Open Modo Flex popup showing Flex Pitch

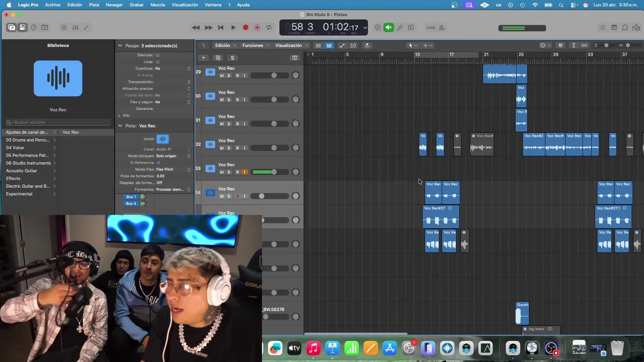pos(173,169)
